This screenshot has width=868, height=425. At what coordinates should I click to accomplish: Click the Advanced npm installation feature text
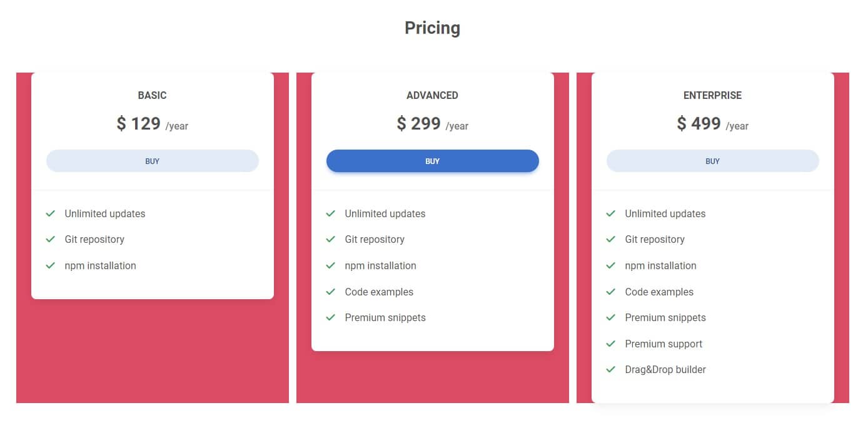point(380,265)
